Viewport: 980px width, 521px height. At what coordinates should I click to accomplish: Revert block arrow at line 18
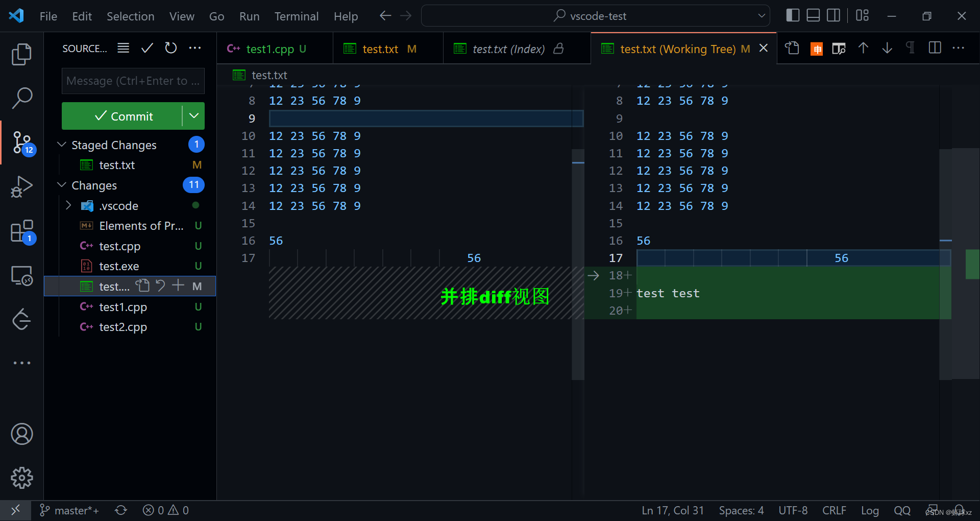(x=593, y=275)
